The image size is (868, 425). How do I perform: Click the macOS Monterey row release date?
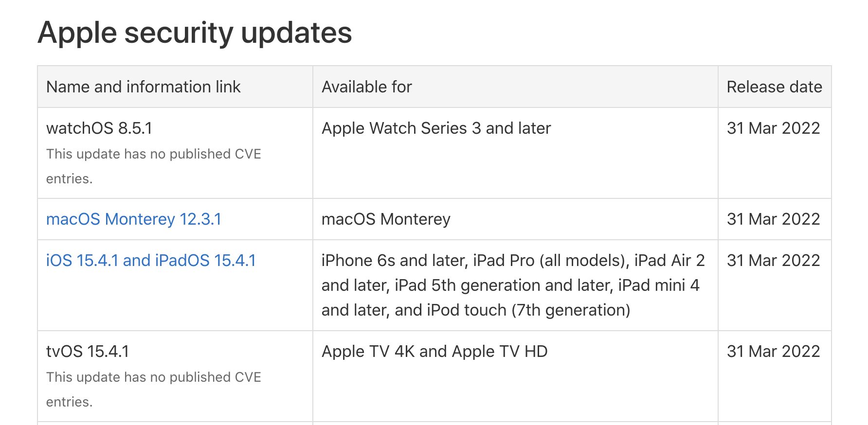[774, 219]
